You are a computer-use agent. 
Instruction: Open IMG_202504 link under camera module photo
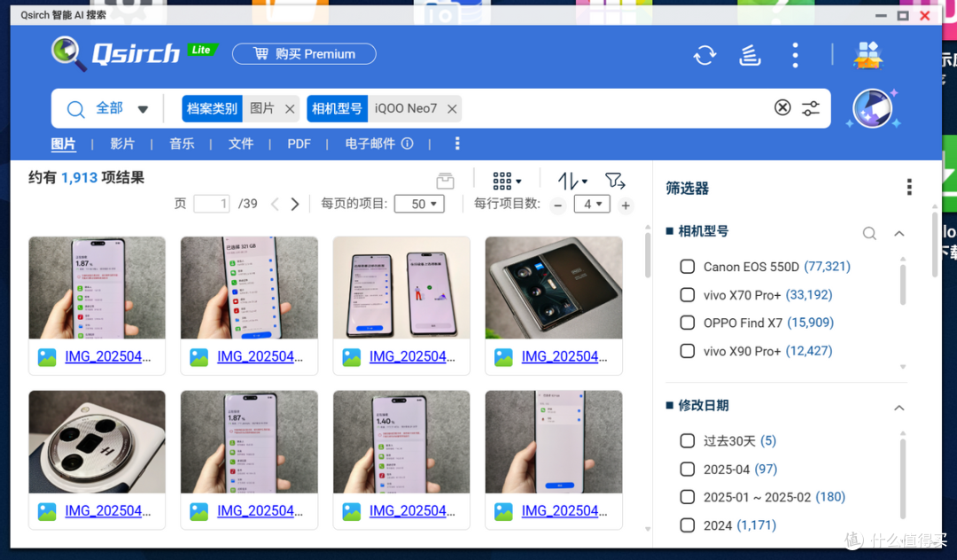[564, 357]
